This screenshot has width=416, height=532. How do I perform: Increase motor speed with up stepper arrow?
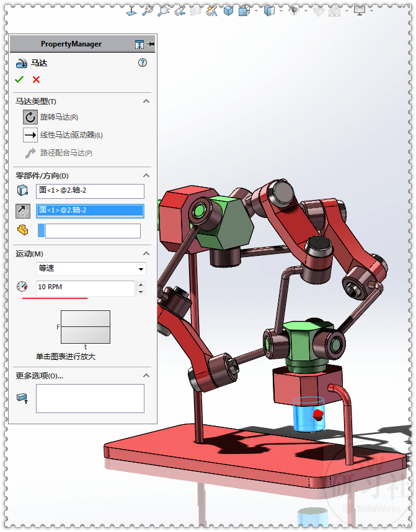(141, 284)
